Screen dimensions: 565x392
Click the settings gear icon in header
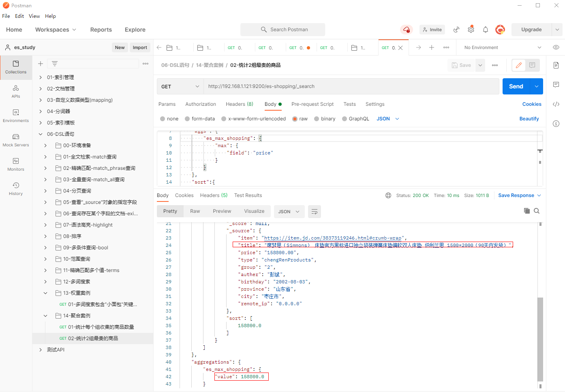[x=471, y=30]
